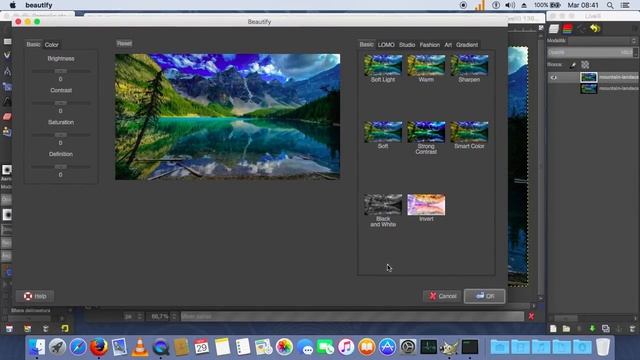Open iTunes from the dock
640x360 pixels.
[x=346, y=347]
